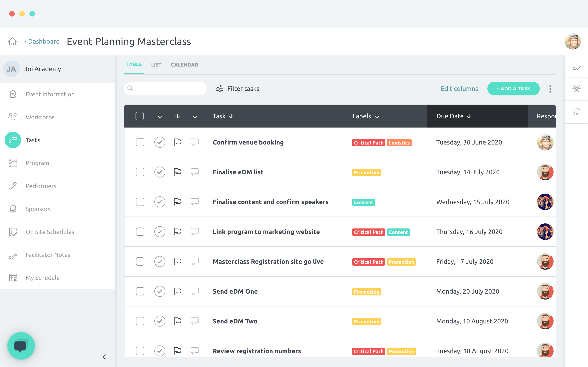Viewport: 588px width, 367px height.
Task: Check the select-all checkbox in table header
Action: 139,116
